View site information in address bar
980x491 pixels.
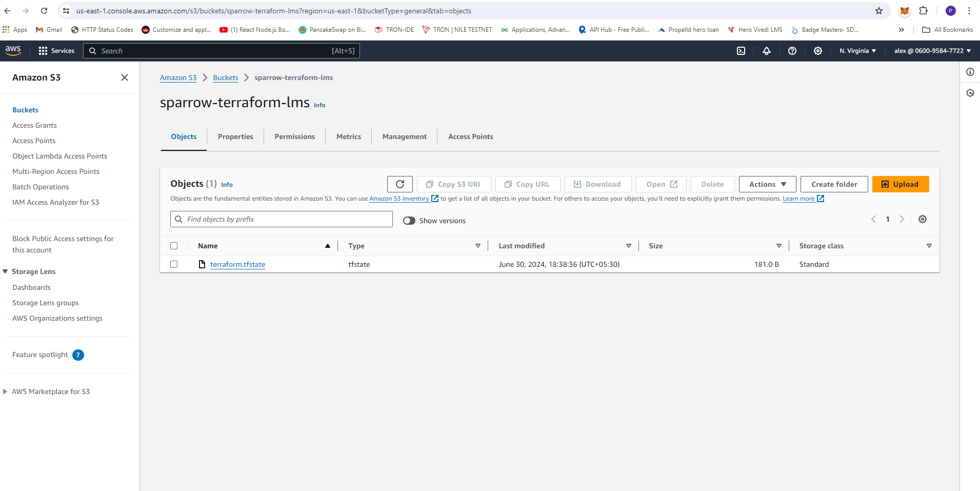coord(66,11)
